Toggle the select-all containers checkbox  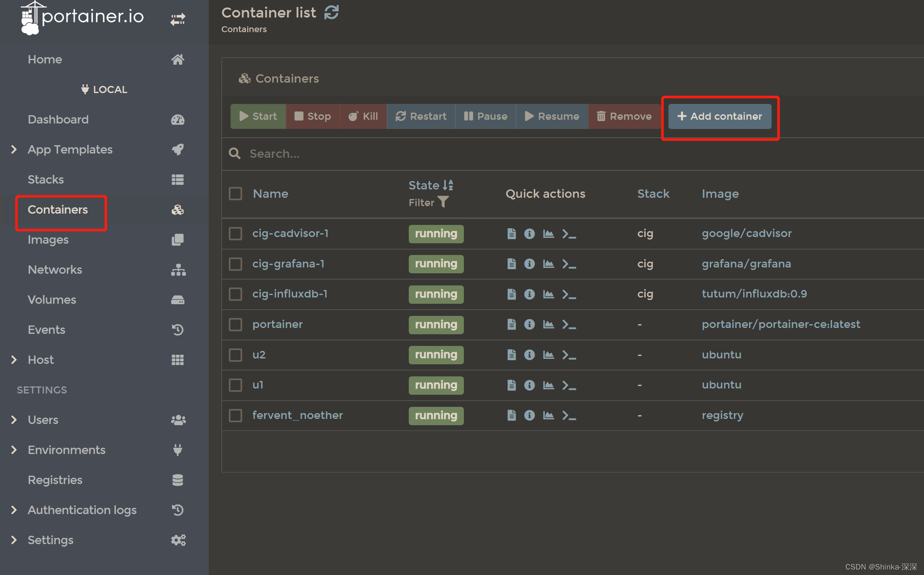(x=235, y=194)
